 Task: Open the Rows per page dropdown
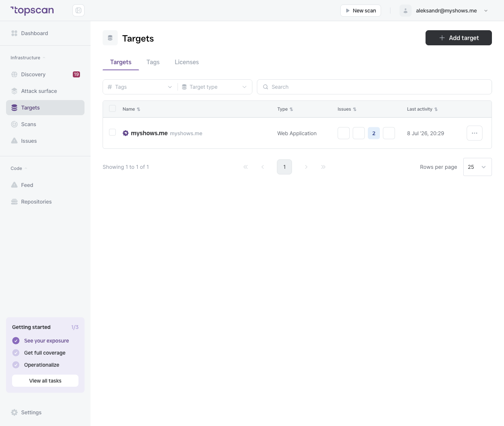[478, 167]
